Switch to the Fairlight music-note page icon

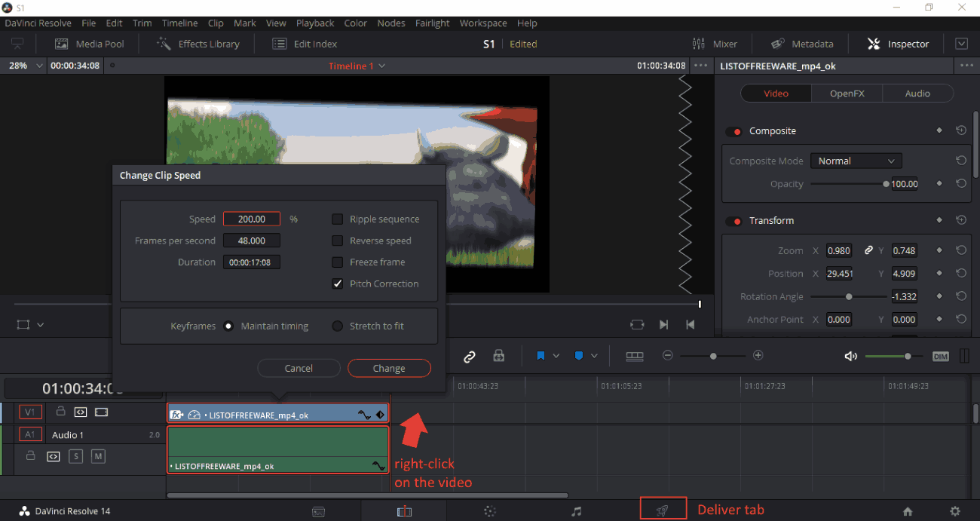click(x=577, y=511)
